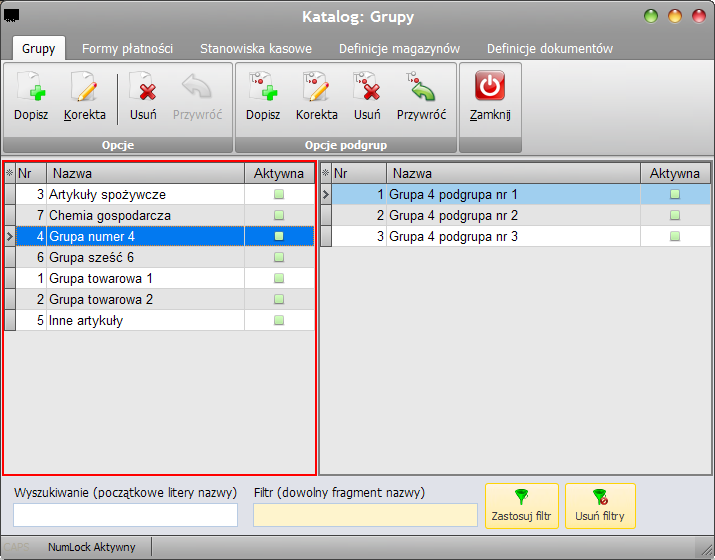
Task: Click asterisk selector in subgroups table header
Action: [326, 173]
